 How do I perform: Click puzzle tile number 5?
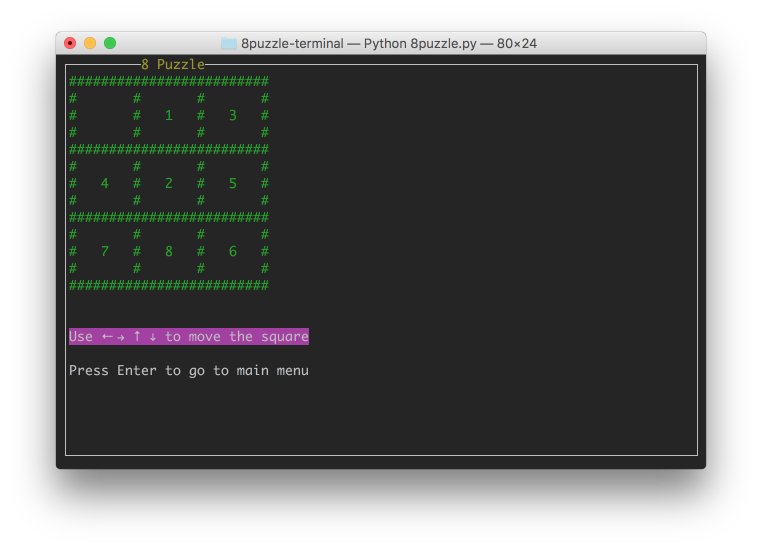(233, 183)
